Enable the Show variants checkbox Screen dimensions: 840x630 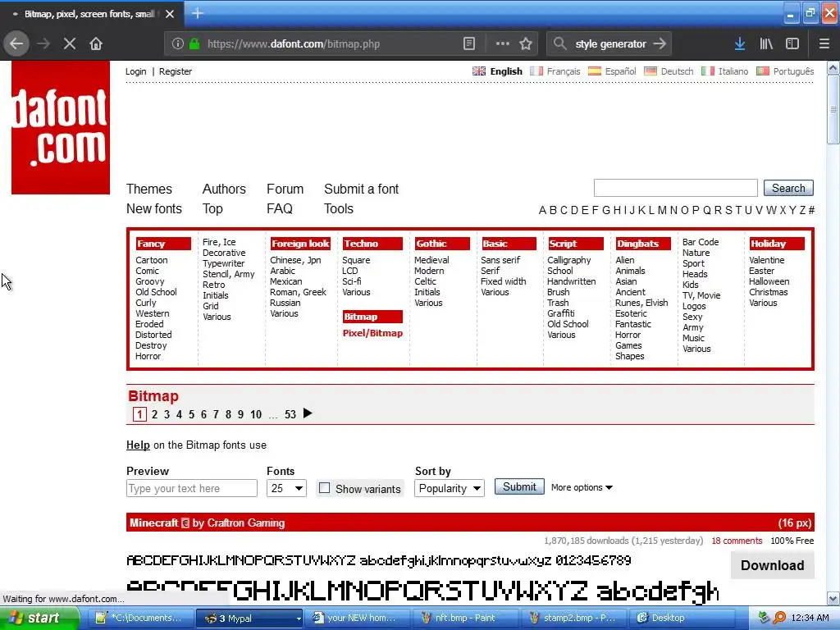[324, 488]
